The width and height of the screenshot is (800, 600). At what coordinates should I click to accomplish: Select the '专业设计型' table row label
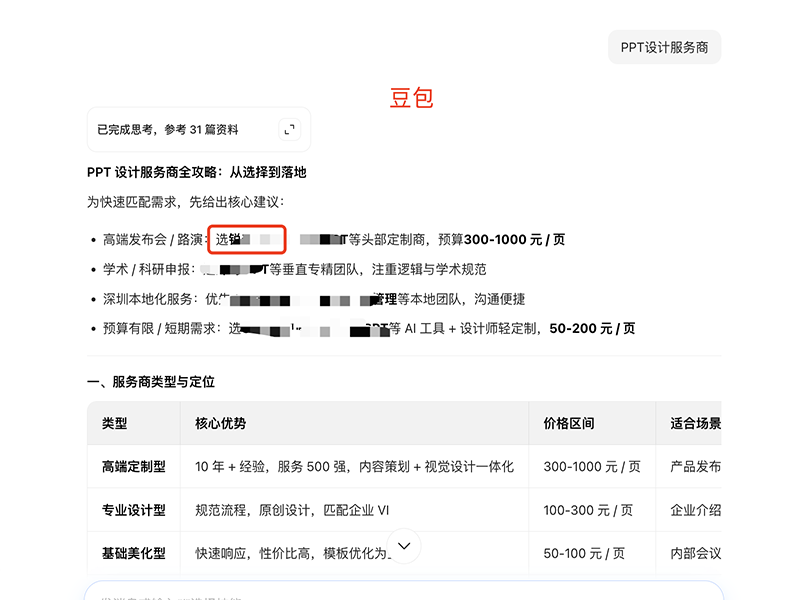point(134,510)
